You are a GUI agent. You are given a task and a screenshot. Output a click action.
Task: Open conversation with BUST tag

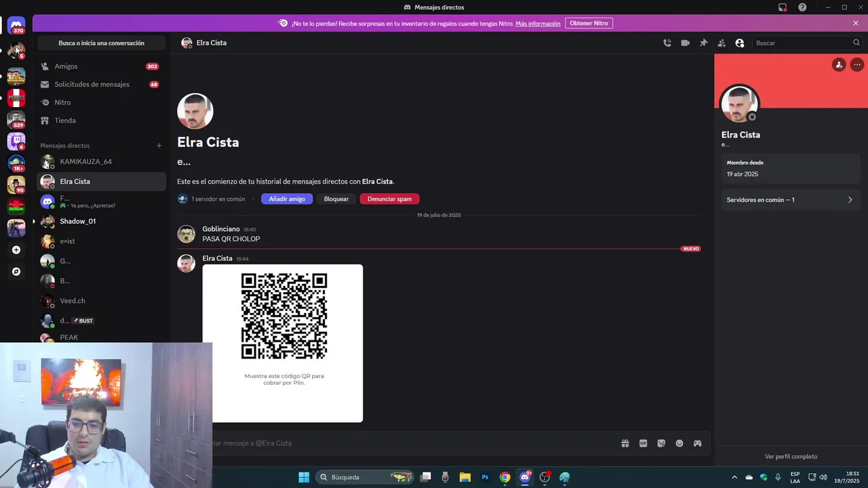pos(101,321)
